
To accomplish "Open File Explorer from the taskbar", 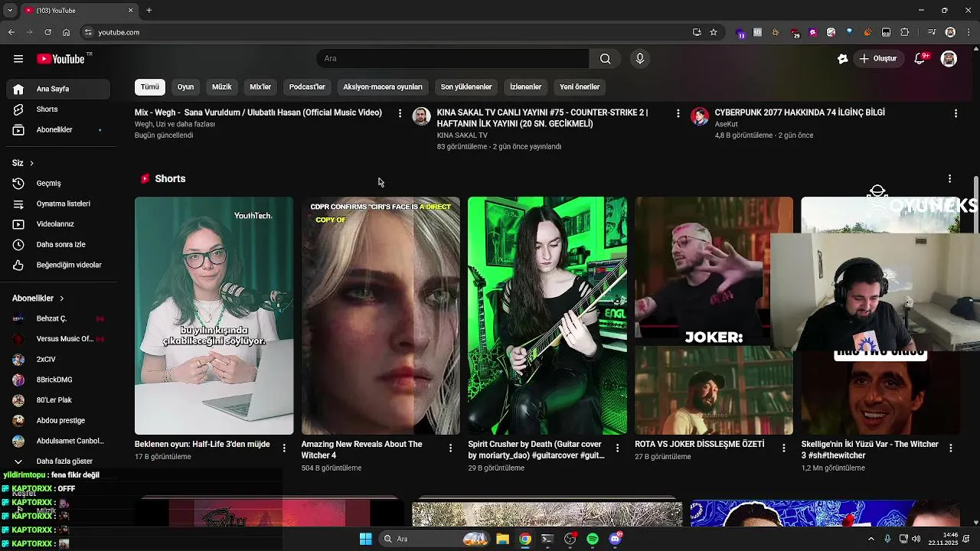I will 502,539.
